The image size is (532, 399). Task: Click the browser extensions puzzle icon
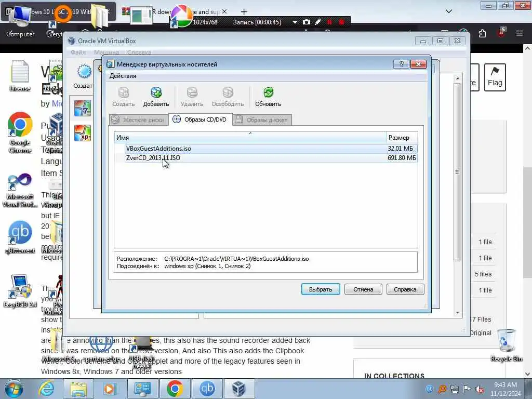pyautogui.click(x=482, y=33)
